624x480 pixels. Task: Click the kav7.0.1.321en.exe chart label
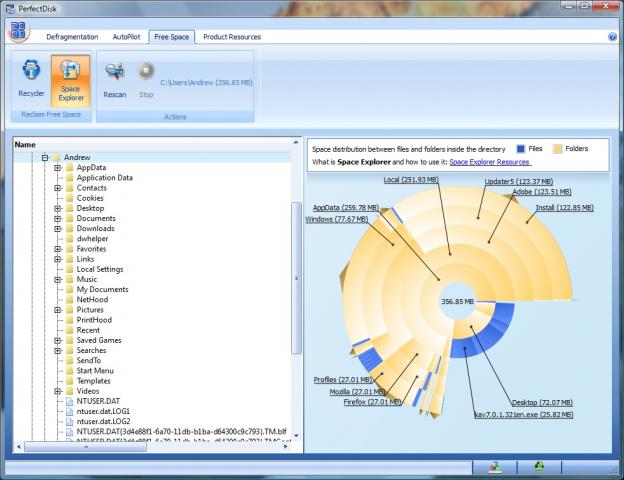[x=524, y=415]
